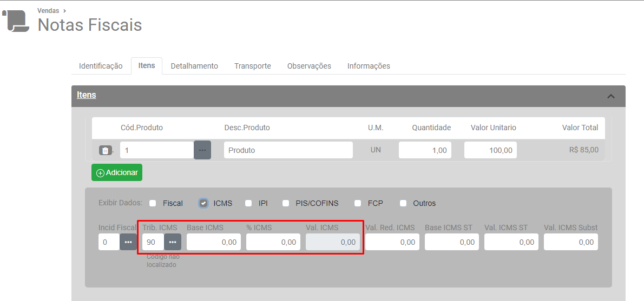Image resolution: width=644 pixels, height=301 pixels.
Task: Open the Transporte tab
Action: click(253, 66)
